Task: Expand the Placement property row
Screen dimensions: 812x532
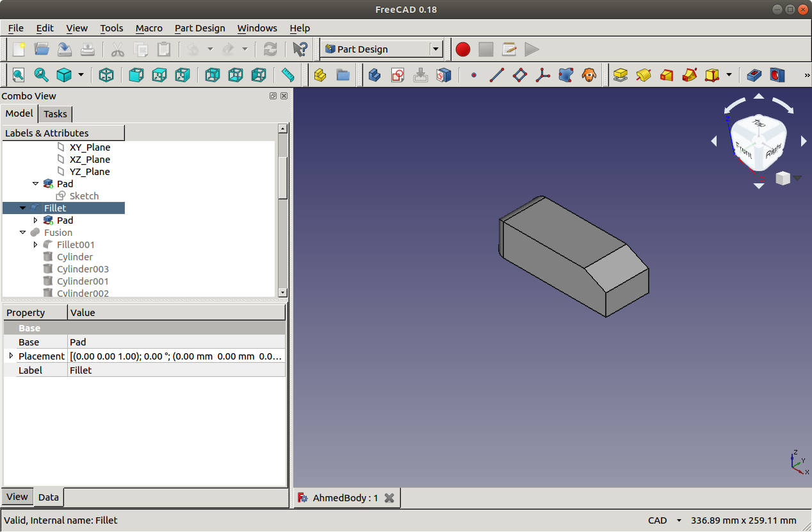Action: tap(11, 356)
